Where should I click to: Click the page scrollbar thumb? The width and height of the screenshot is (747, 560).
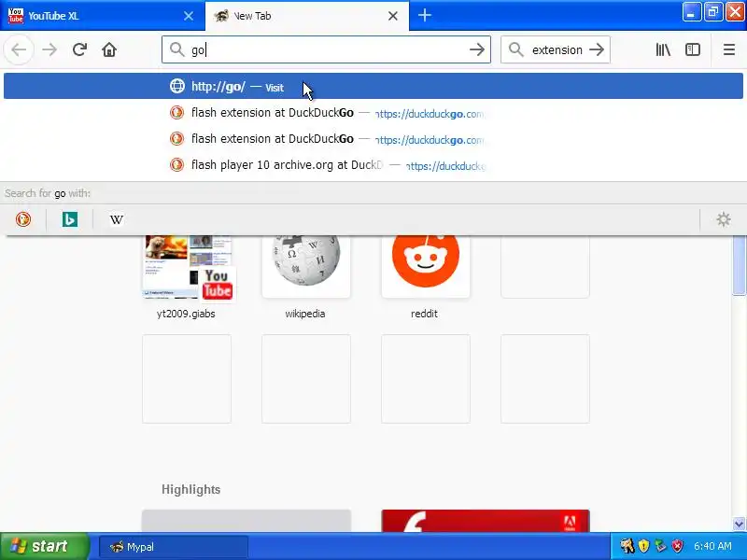[739, 265]
